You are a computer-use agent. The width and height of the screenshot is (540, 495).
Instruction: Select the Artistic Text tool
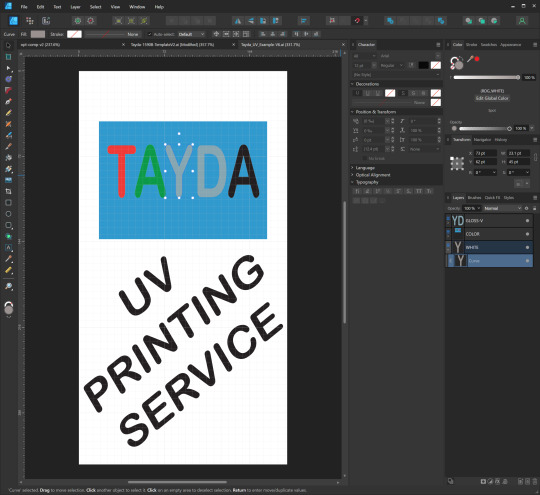tap(9, 247)
